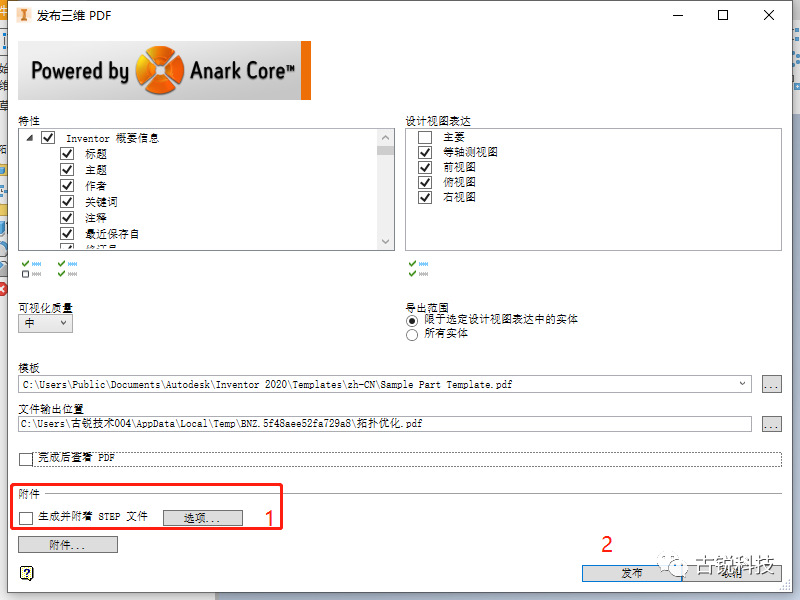Click the 设计视图表达 section label

pos(438,121)
